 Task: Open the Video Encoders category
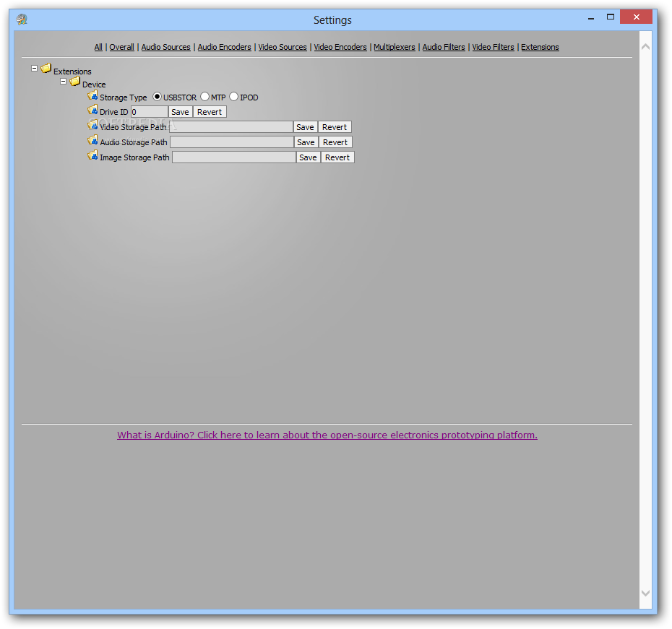tap(340, 47)
